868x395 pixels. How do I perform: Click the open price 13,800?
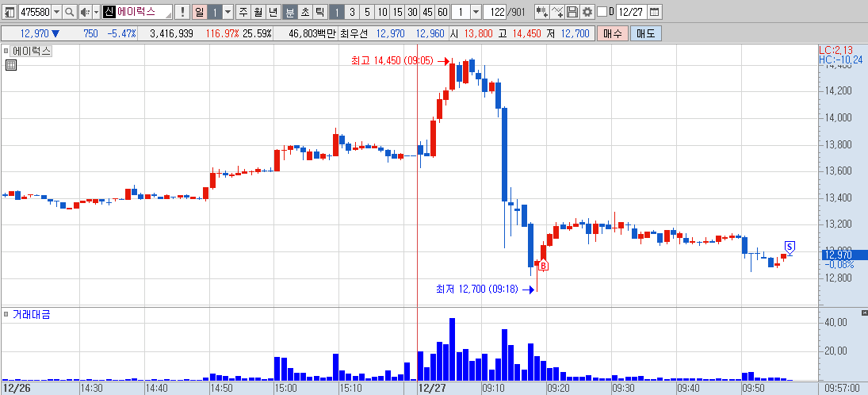[x=478, y=34]
